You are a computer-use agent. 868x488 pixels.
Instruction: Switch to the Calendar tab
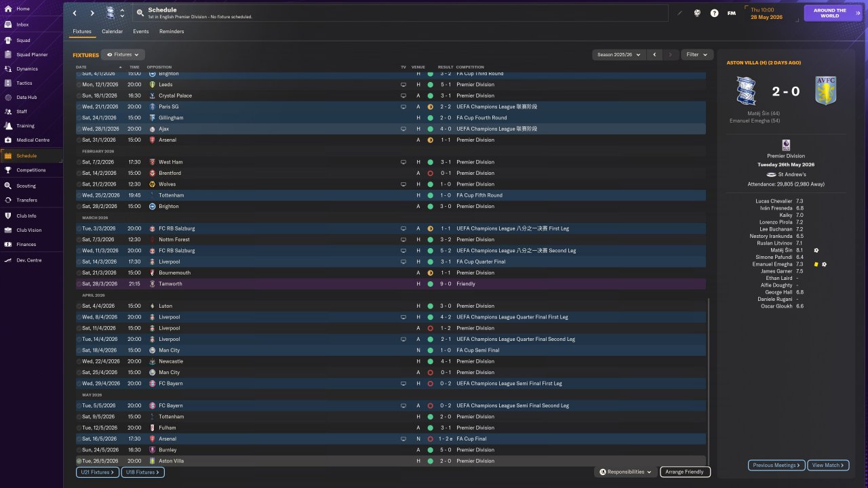(113, 31)
